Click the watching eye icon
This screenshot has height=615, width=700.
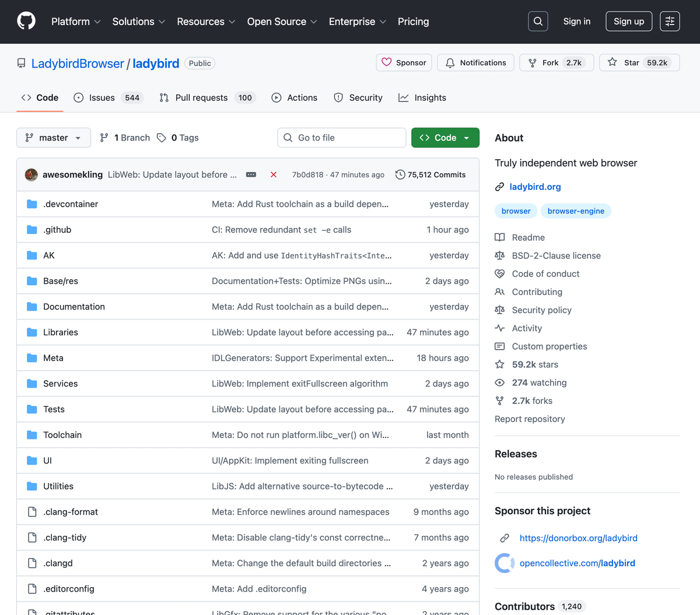[x=500, y=382]
